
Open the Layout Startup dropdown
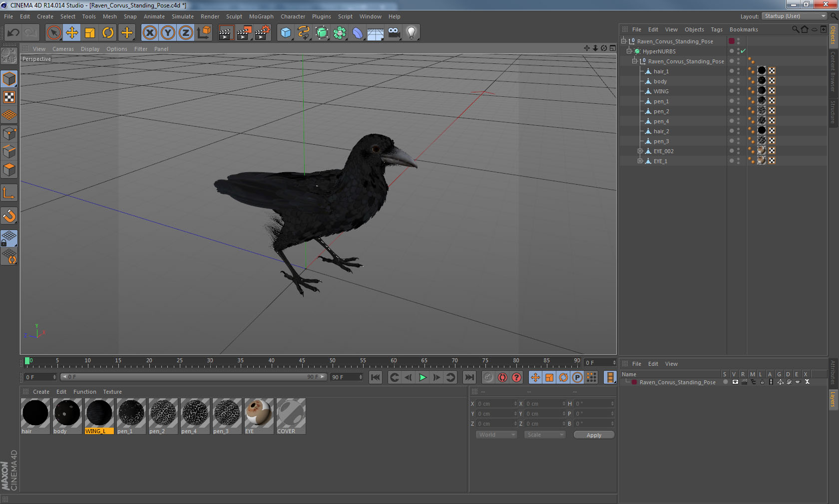(x=795, y=16)
